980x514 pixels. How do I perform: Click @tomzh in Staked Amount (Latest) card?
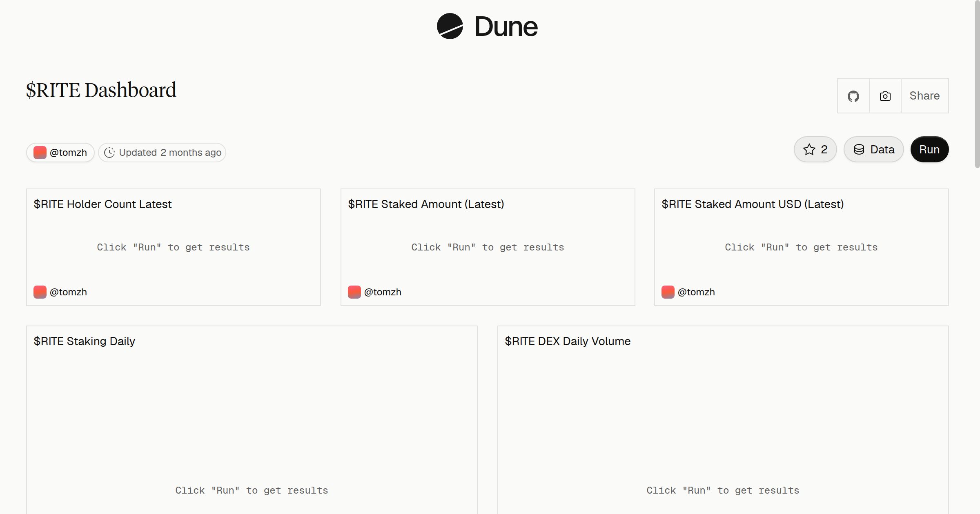coord(383,292)
